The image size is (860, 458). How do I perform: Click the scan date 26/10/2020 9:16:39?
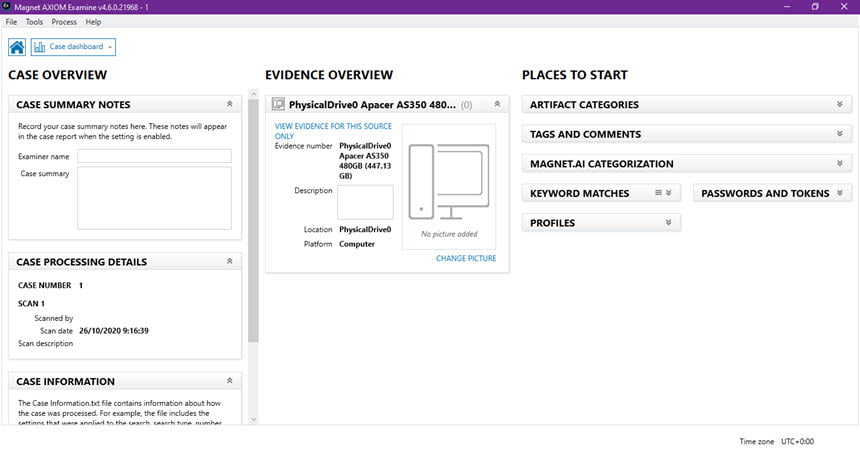point(114,331)
